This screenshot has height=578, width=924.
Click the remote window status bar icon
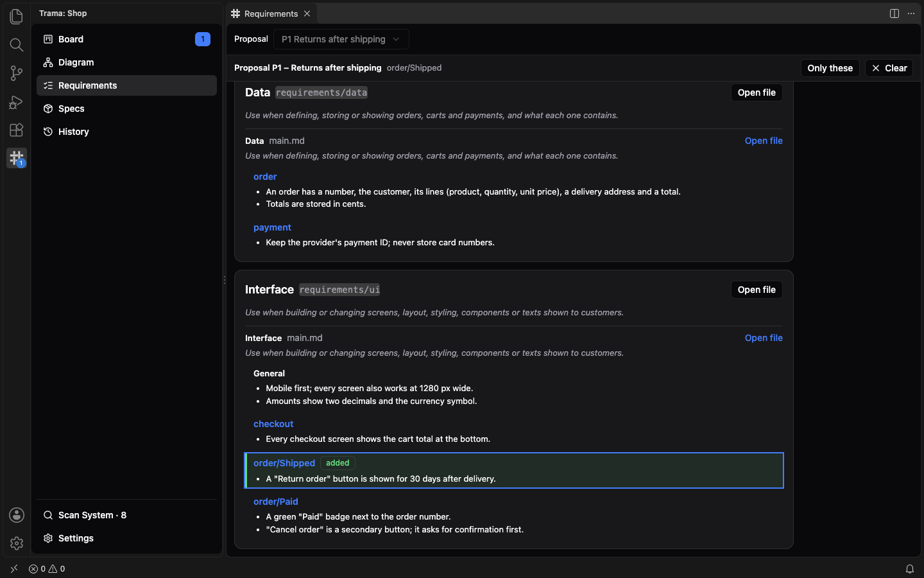tap(14, 568)
